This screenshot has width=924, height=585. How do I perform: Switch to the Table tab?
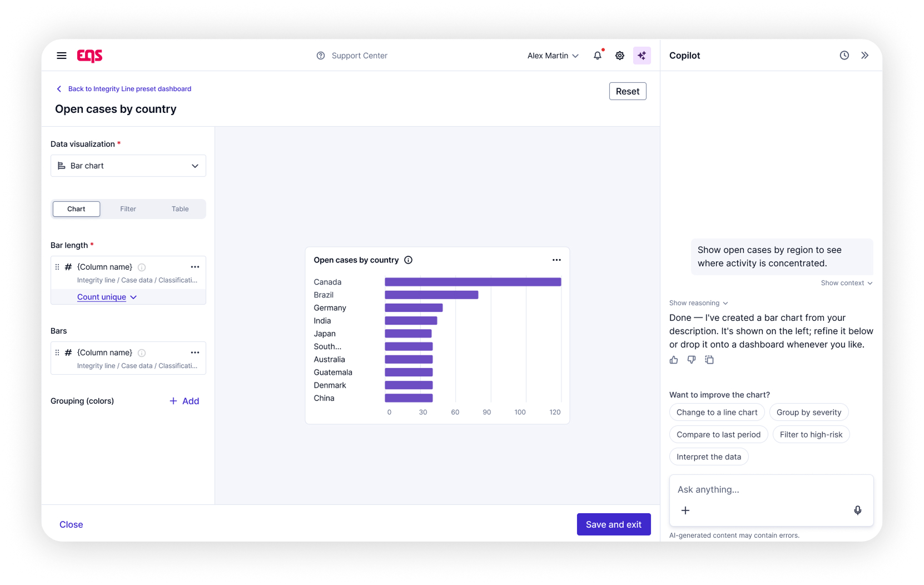click(180, 209)
